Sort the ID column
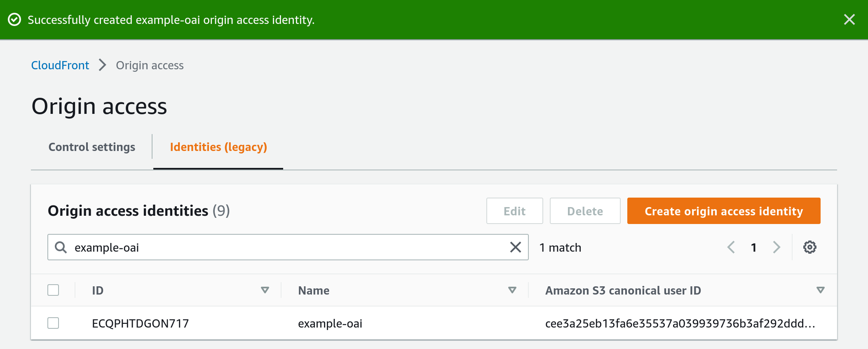868x349 pixels. [x=265, y=290]
